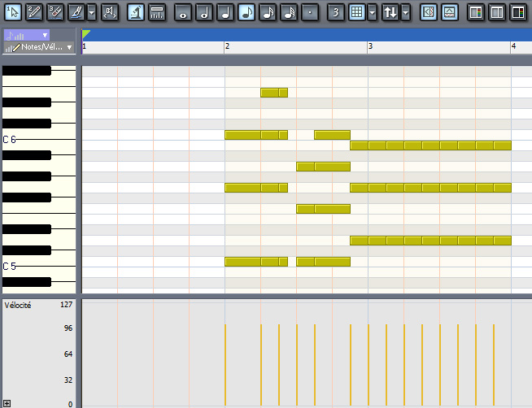Click the 32 velocity scale value
532x408 pixels.
click(68, 380)
